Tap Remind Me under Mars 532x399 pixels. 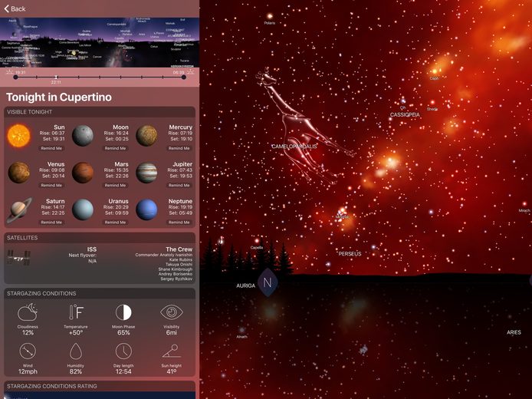click(x=115, y=186)
